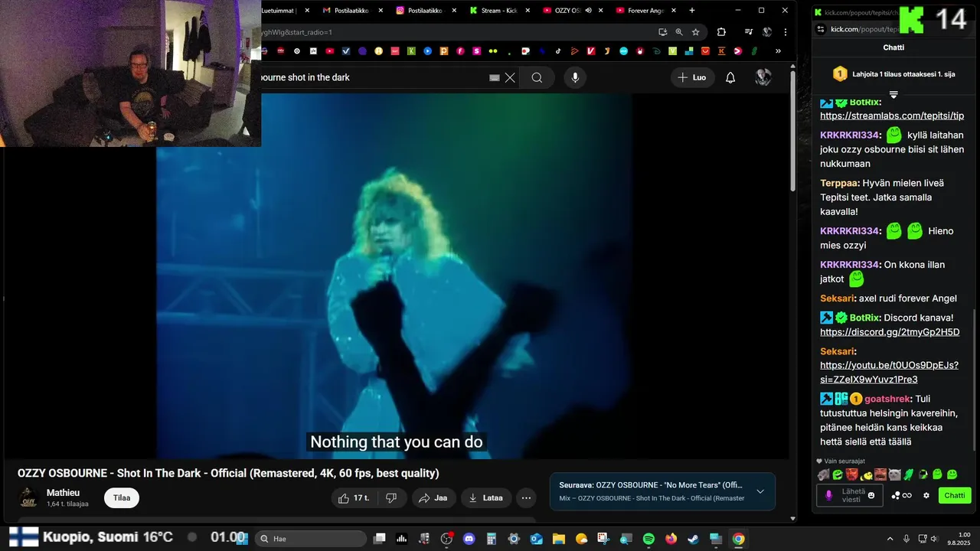Click the Terppaa username in chat

tap(838, 183)
